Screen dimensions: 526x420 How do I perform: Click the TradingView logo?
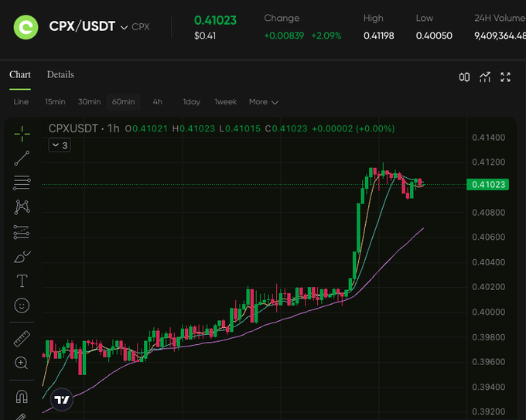[62, 400]
